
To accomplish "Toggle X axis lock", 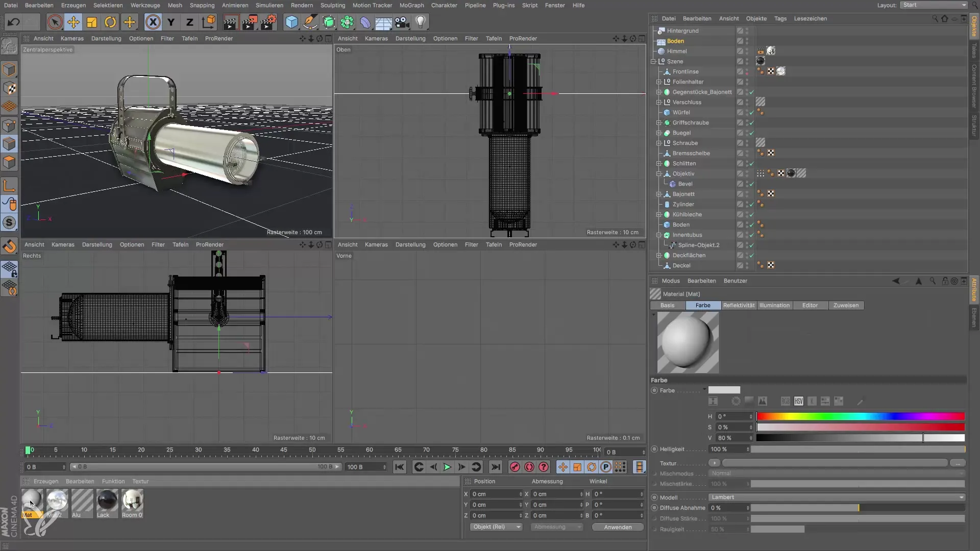I will (x=153, y=22).
